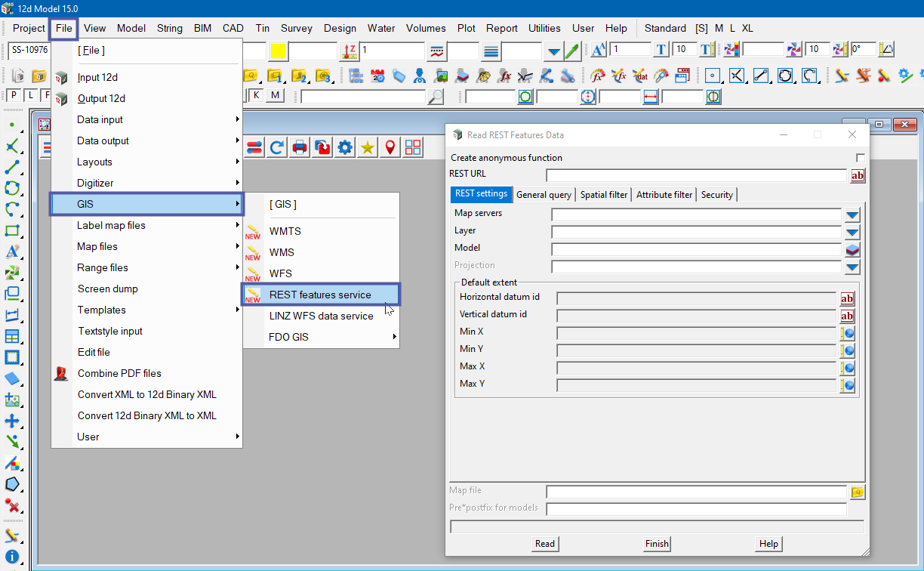
Task: Toggle the M button in the snaps toolbar
Action: (x=275, y=95)
